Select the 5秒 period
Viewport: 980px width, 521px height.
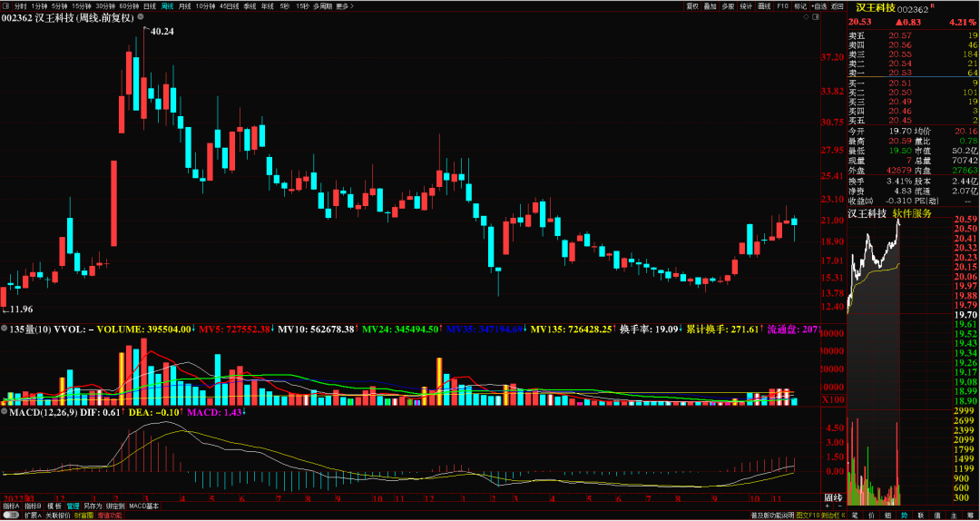tap(285, 5)
